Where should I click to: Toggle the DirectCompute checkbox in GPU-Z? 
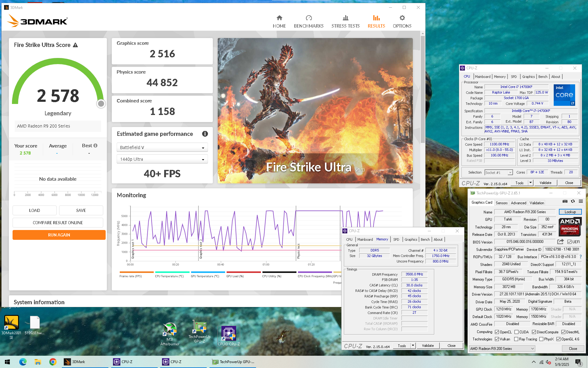(534, 332)
